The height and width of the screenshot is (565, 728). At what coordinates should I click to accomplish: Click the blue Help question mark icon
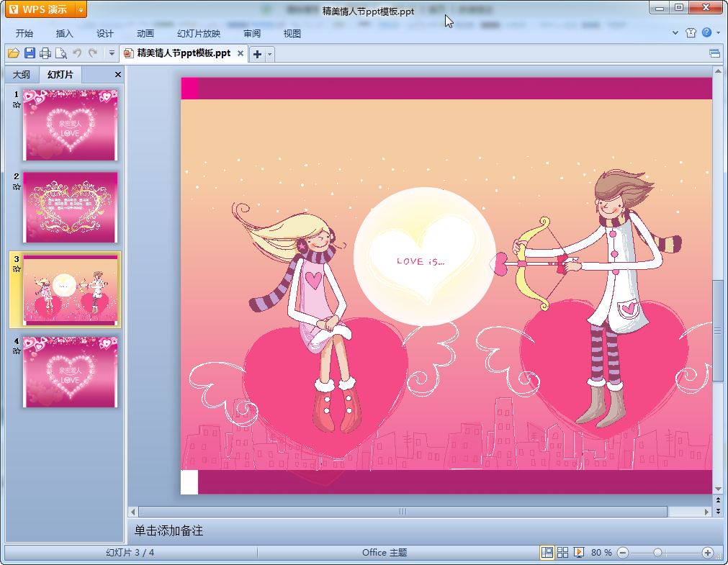click(706, 32)
